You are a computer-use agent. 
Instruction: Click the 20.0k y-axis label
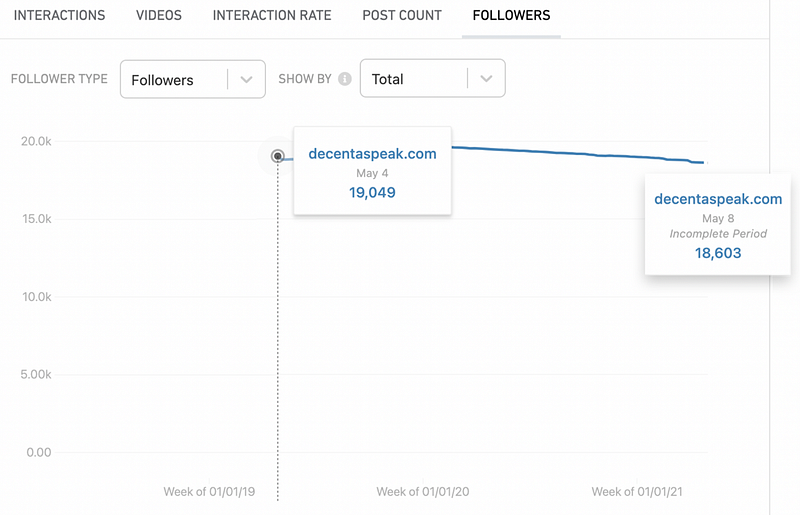click(x=36, y=142)
